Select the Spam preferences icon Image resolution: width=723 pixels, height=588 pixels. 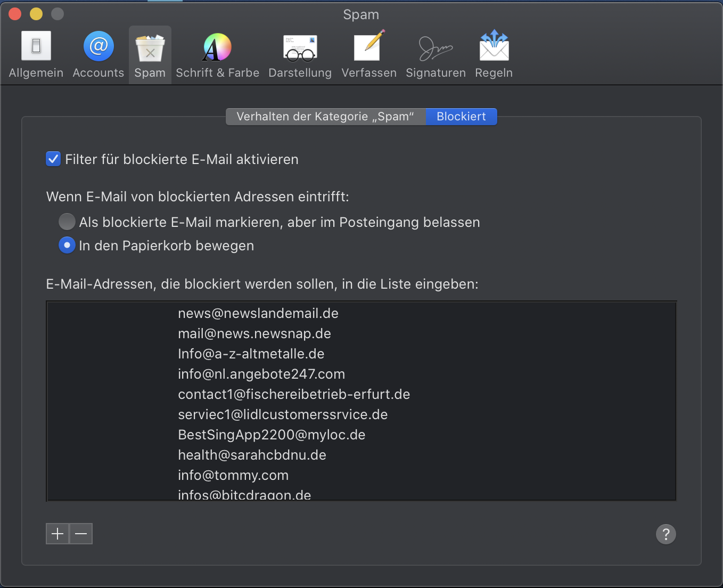[150, 54]
